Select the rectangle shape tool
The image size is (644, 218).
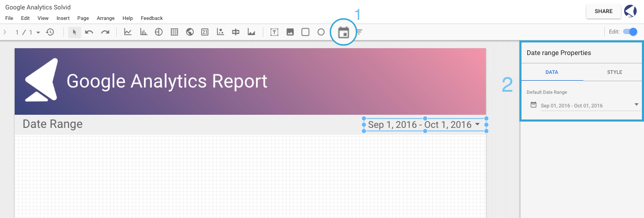[305, 32]
